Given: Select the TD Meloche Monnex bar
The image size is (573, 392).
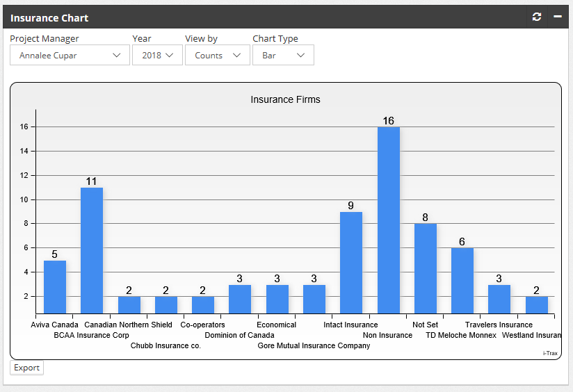Looking at the screenshot, I should tap(462, 281).
